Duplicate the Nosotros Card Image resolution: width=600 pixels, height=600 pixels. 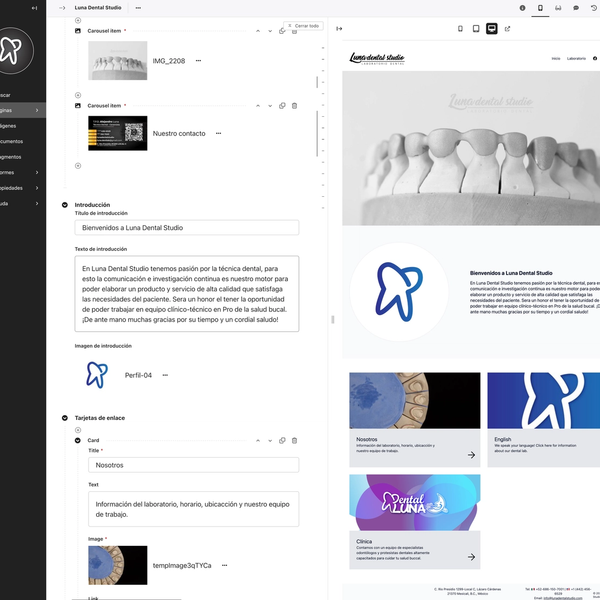[282, 440]
